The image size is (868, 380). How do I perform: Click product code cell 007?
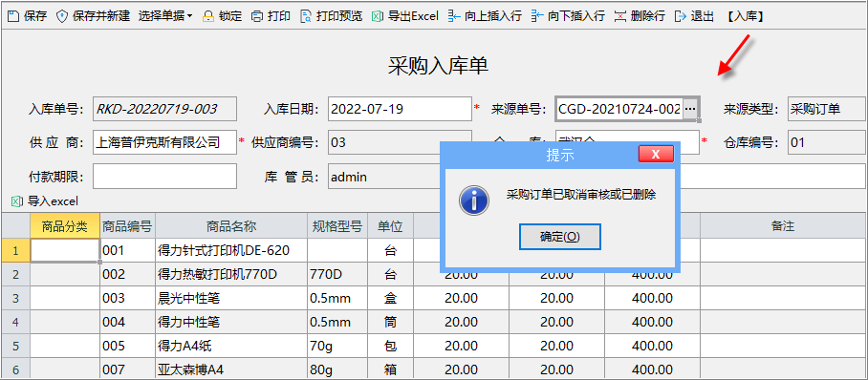coord(127,369)
